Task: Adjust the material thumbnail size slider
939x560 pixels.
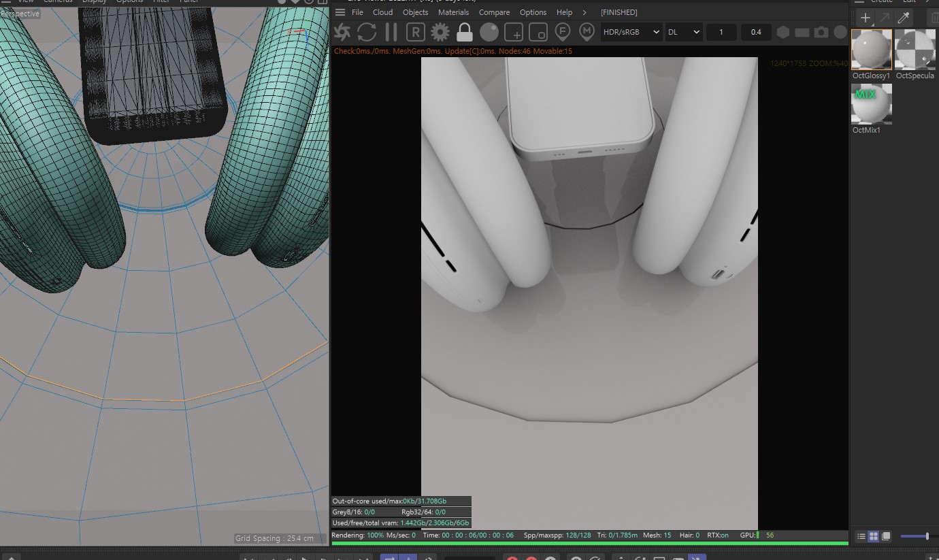Action: coord(919,536)
